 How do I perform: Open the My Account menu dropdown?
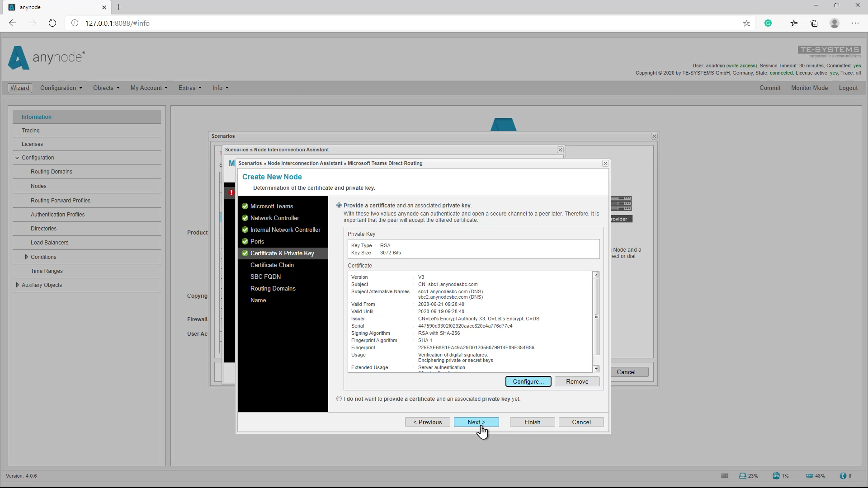coord(149,88)
